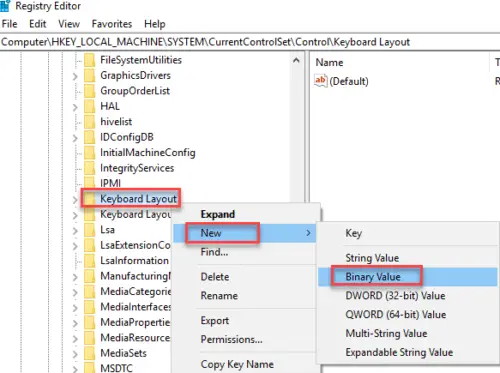Click the MediaSets folder icon
The height and width of the screenshot is (373, 500).
point(89,354)
